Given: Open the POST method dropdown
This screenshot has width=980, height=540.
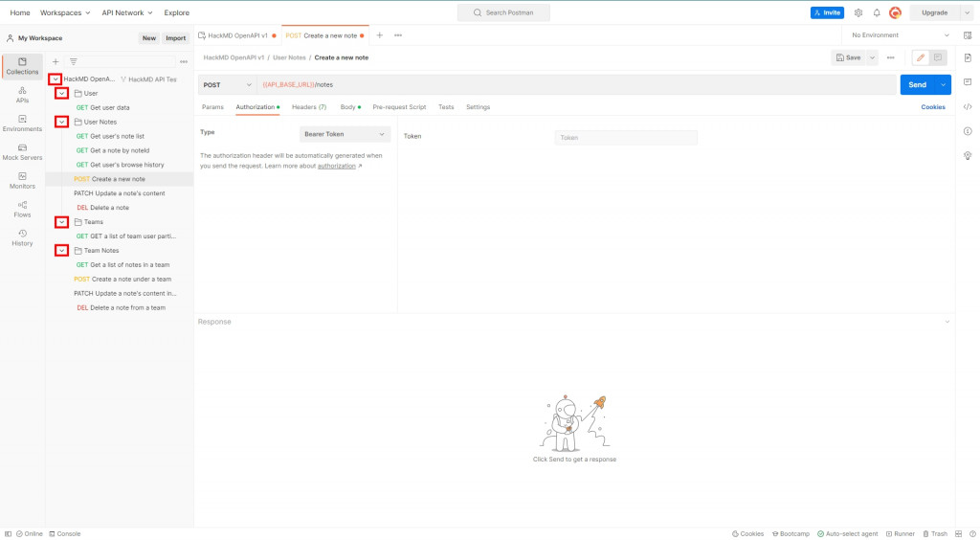Looking at the screenshot, I should pos(228,85).
